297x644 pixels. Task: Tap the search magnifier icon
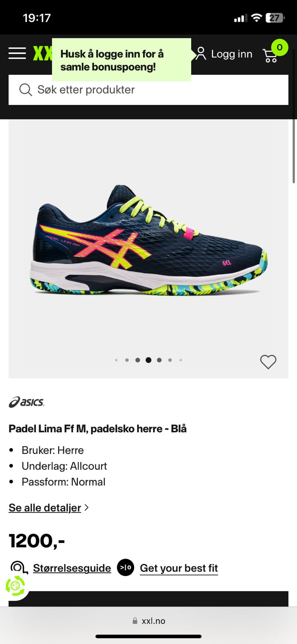25,90
